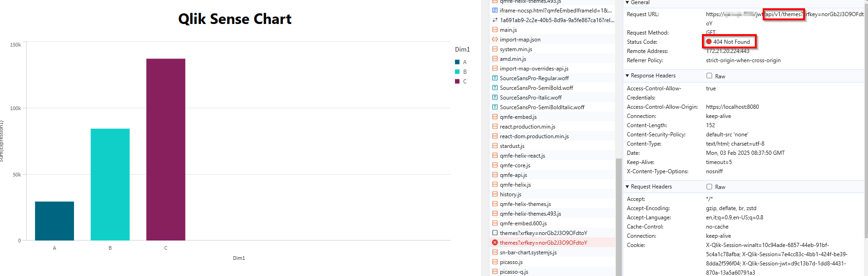Click the script icon beside stardust.js

[495, 146]
